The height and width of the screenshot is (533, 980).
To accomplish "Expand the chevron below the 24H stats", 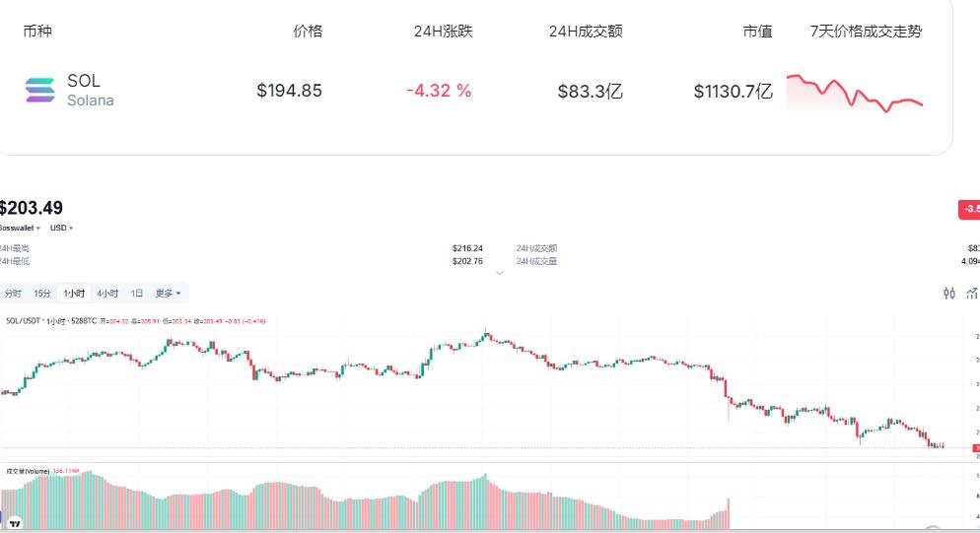I will (499, 273).
